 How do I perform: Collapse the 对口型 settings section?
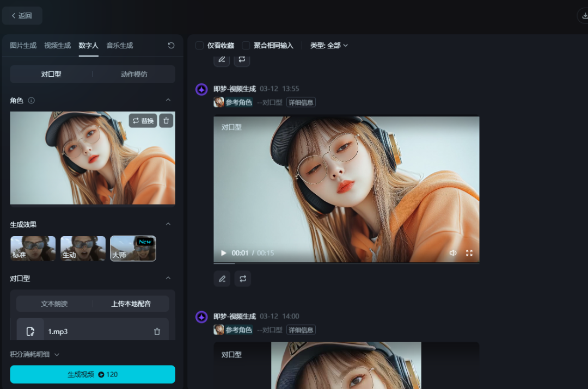point(168,278)
